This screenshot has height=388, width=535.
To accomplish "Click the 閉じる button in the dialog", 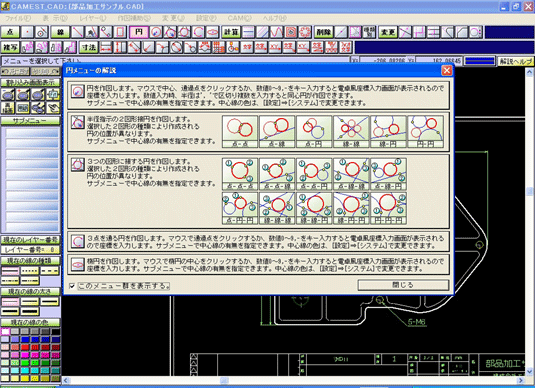I will tap(403, 285).
